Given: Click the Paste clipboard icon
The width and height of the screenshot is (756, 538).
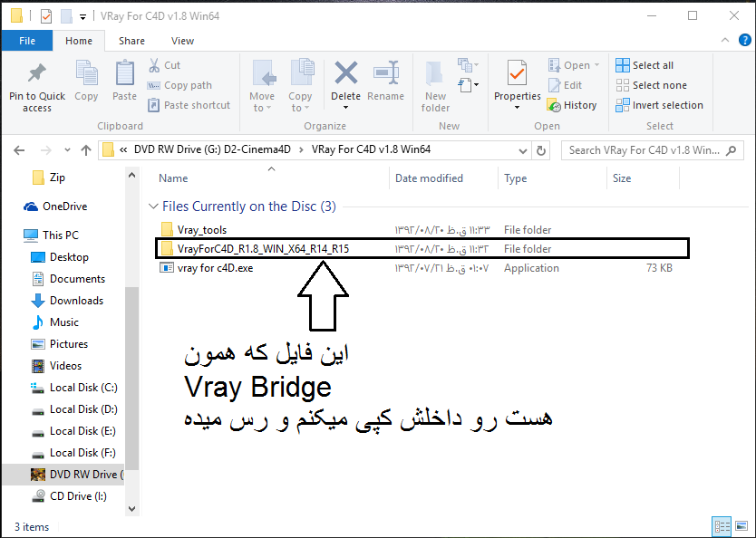Looking at the screenshot, I should pos(125,72).
